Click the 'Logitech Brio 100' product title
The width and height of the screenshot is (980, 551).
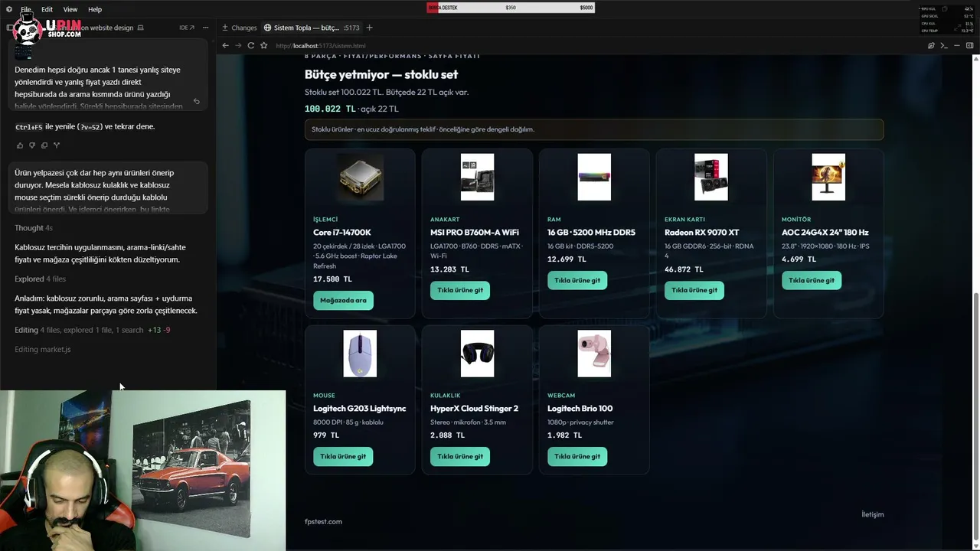580,408
